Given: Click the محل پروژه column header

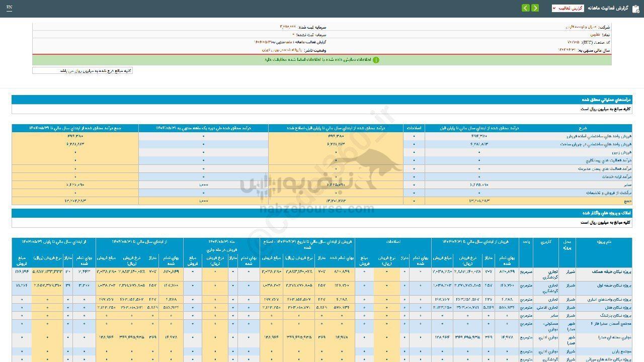Looking at the screenshot, I should [567, 245].
